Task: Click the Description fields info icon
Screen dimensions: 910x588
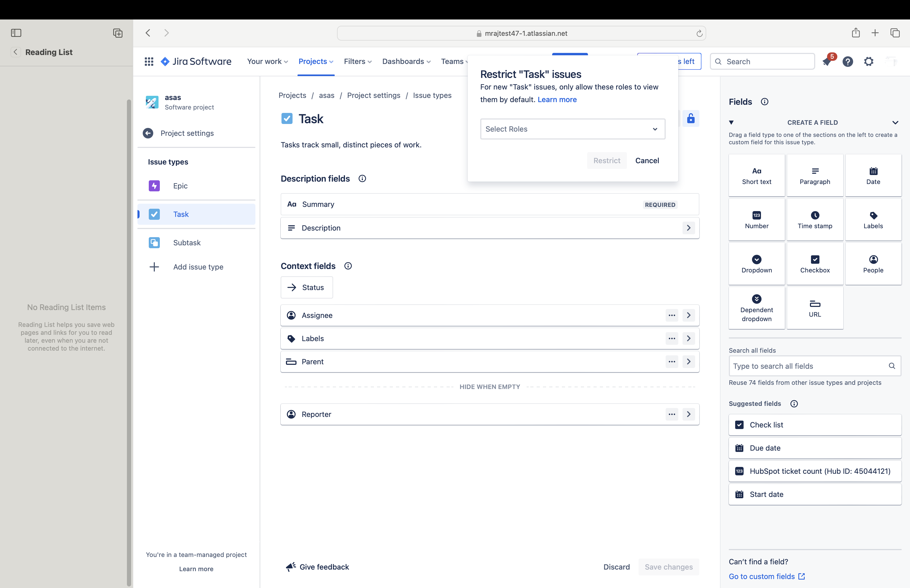Action: 362,179
